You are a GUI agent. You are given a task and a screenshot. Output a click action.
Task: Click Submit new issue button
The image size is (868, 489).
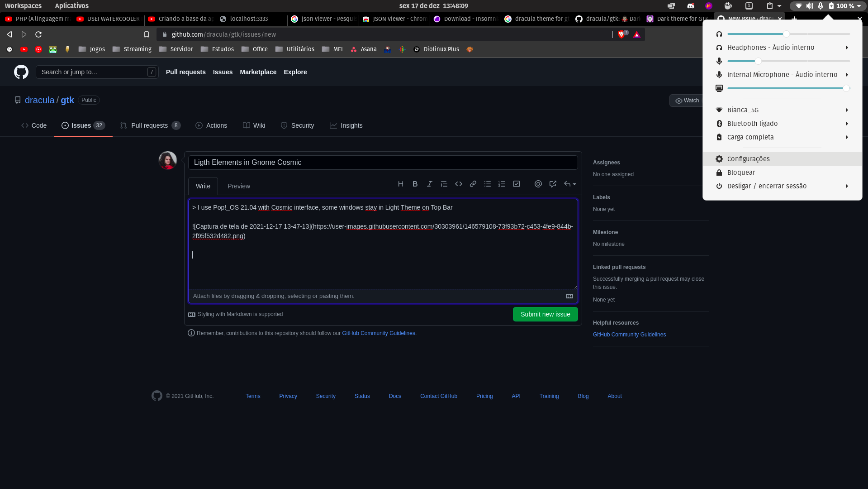pyautogui.click(x=545, y=314)
